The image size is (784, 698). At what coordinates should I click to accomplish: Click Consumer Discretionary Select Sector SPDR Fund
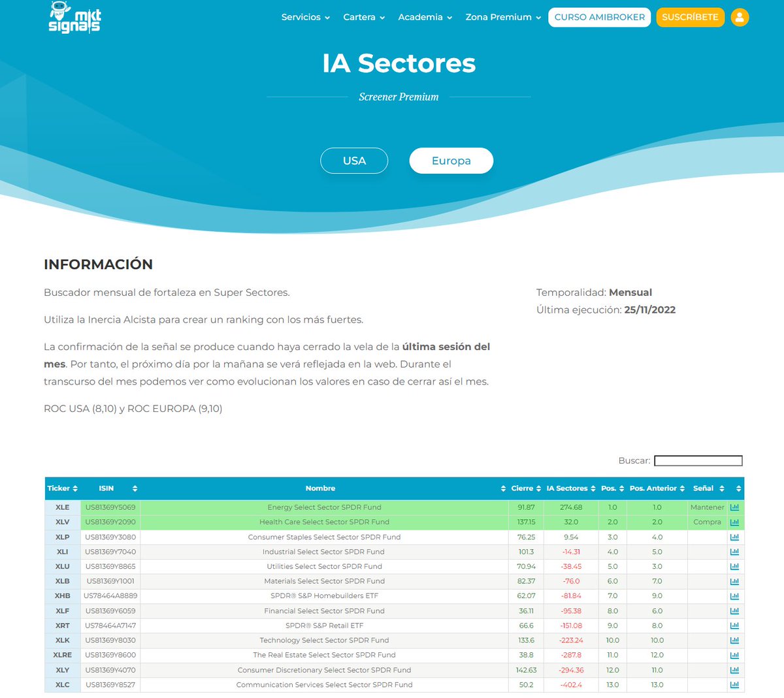pyautogui.click(x=324, y=670)
